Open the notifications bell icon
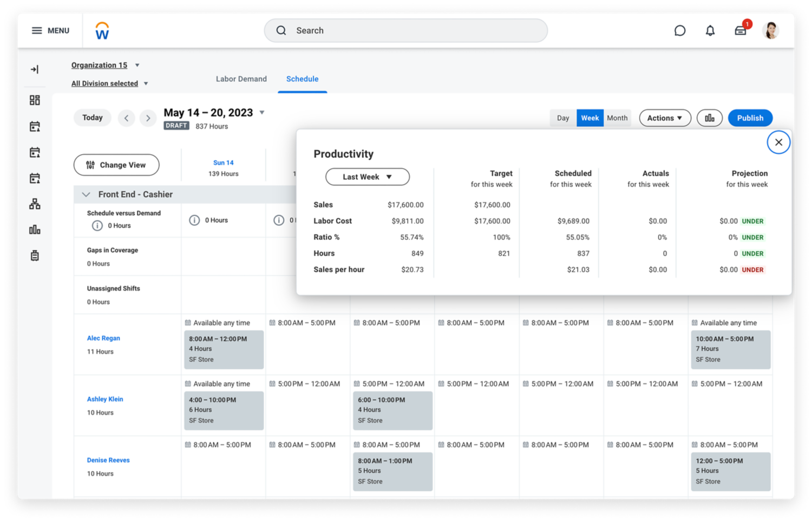 [710, 31]
